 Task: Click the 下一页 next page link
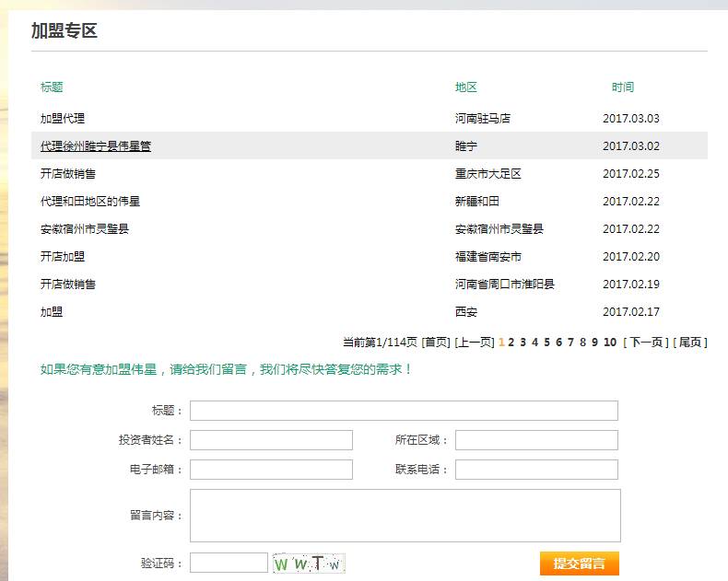pyautogui.click(x=645, y=343)
